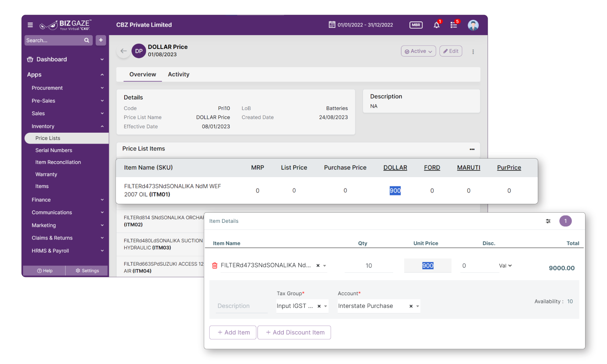Image resolution: width=607 pixels, height=364 pixels.
Task: Click the purple badge numbered 1
Action: 565,221
